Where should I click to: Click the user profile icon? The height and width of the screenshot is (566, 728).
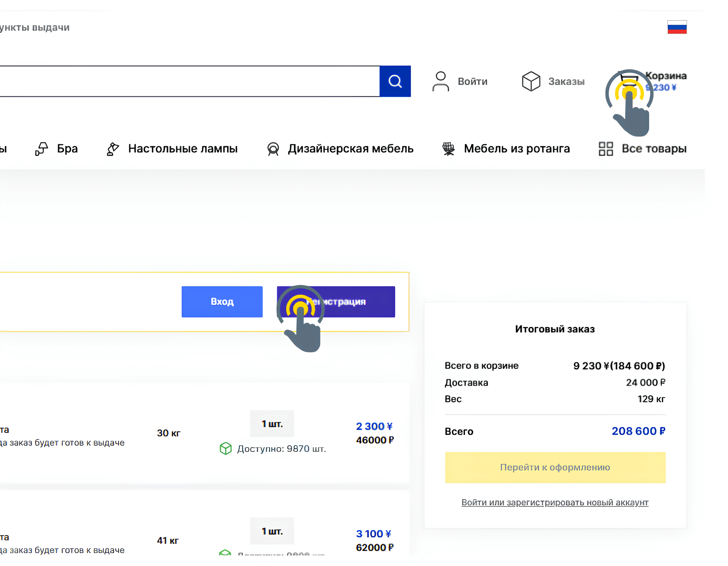point(440,81)
